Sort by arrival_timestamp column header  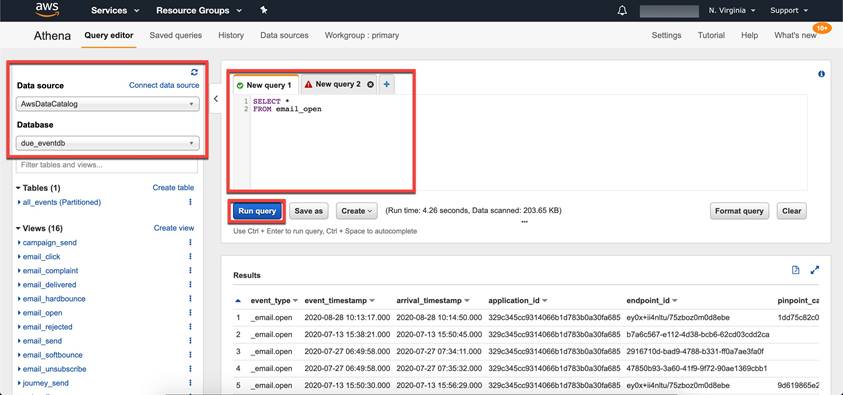[x=433, y=300]
